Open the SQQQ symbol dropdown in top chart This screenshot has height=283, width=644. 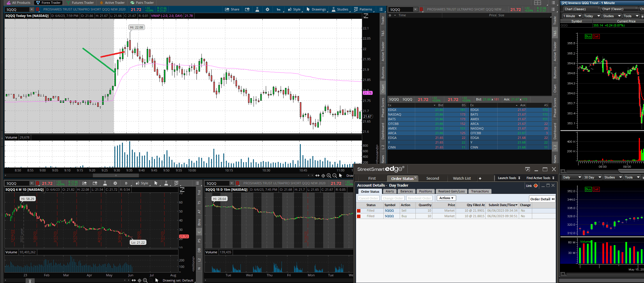[x=415, y=10]
